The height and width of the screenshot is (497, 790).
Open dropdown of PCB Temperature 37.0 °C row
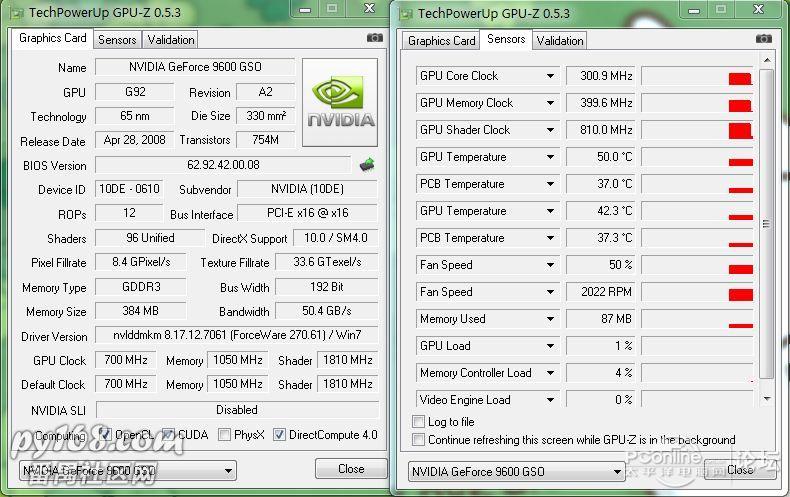pos(550,184)
